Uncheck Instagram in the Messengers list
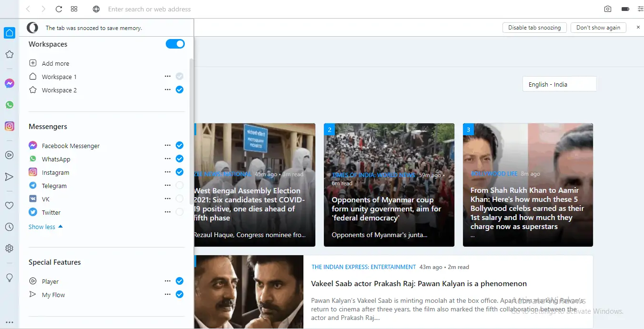644x329 pixels. point(180,172)
